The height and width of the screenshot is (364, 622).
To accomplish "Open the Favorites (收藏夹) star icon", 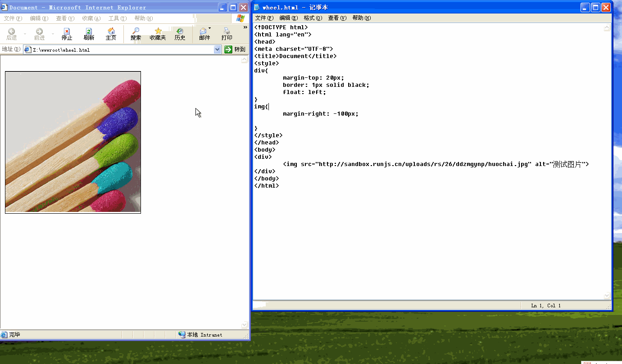I will click(158, 31).
